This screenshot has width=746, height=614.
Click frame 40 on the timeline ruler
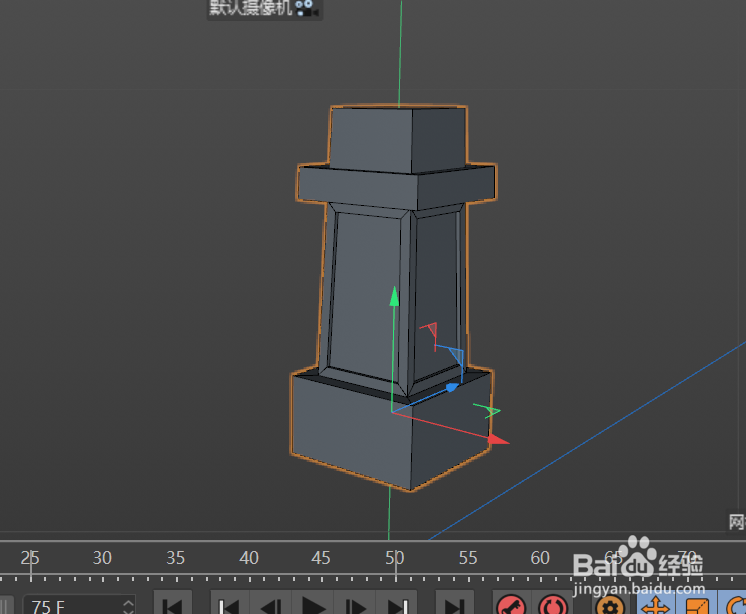point(248,558)
